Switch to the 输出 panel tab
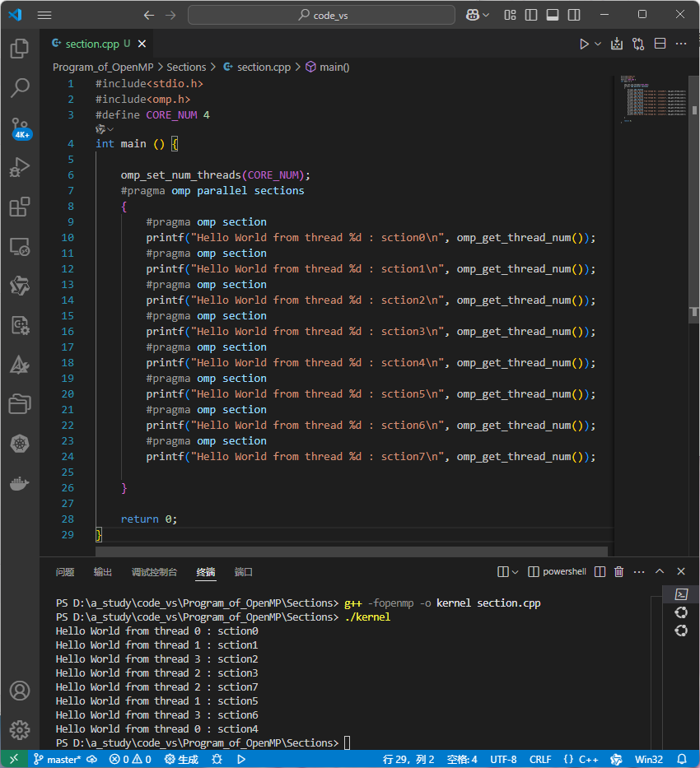The image size is (700, 768). pyautogui.click(x=103, y=572)
